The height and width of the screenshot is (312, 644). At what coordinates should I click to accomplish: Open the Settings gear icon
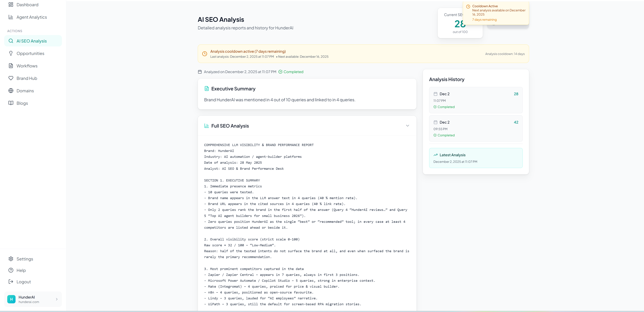[x=11, y=259]
